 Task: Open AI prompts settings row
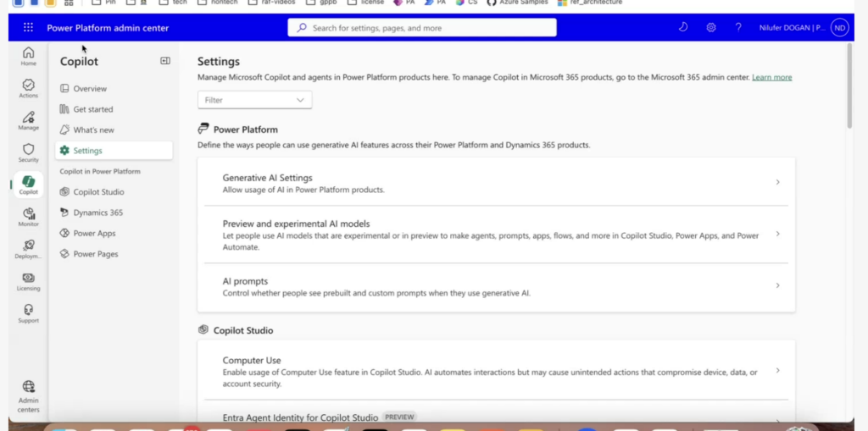(496, 286)
